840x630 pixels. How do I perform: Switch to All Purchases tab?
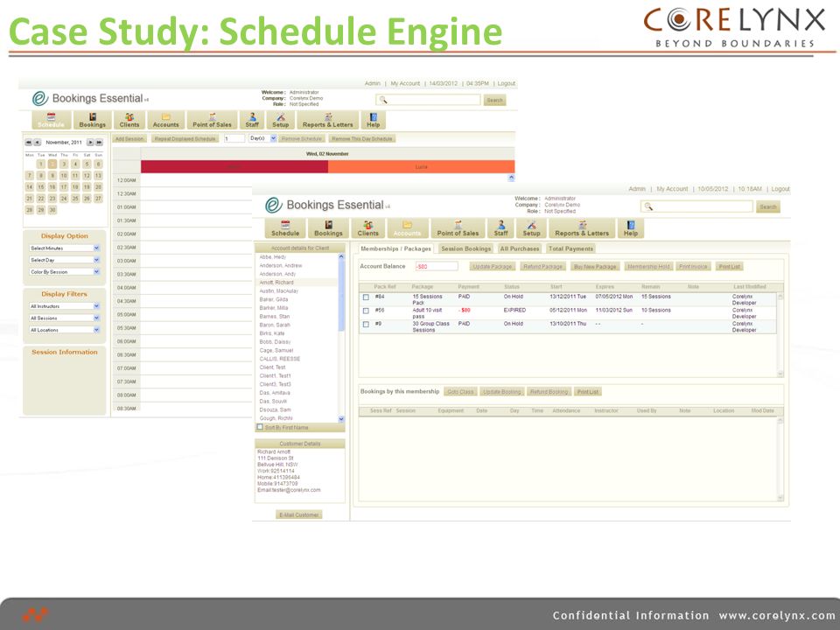pos(520,248)
